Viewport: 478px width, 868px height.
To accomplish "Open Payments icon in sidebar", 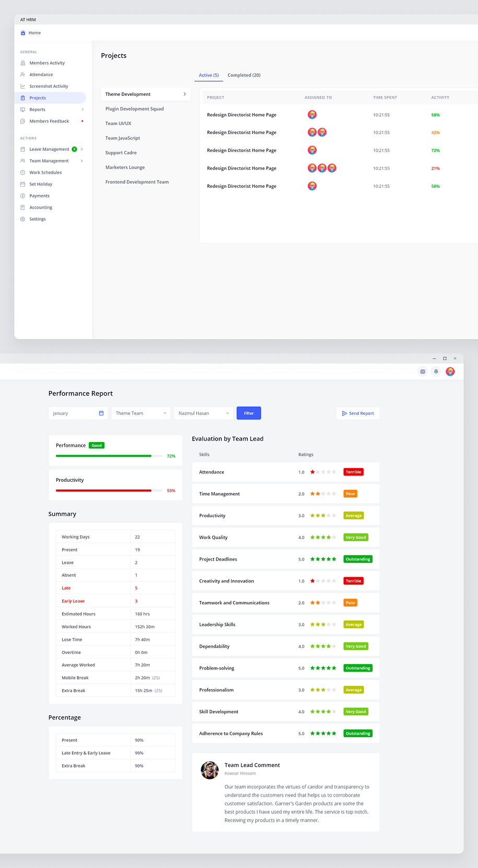I will pyautogui.click(x=23, y=195).
